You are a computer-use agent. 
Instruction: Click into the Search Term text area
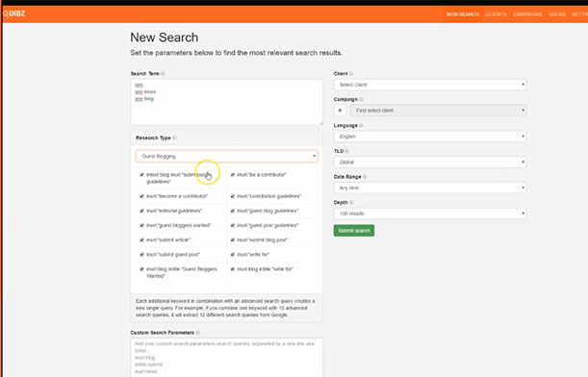pos(226,102)
